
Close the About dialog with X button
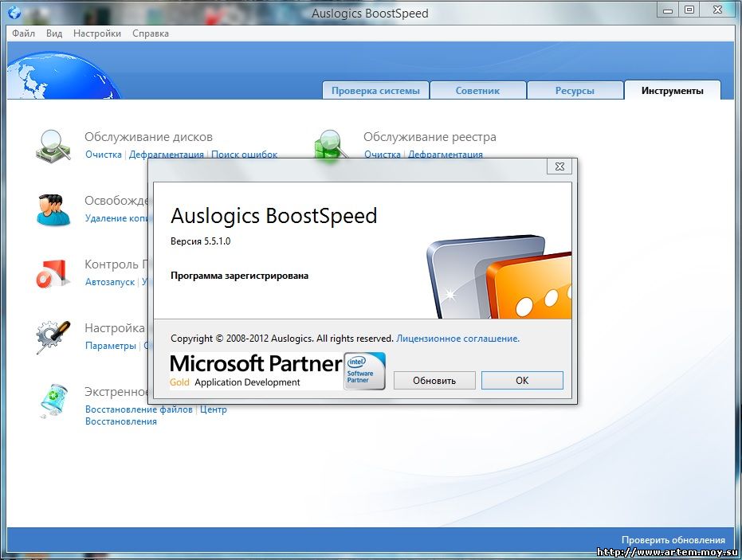[x=559, y=166]
